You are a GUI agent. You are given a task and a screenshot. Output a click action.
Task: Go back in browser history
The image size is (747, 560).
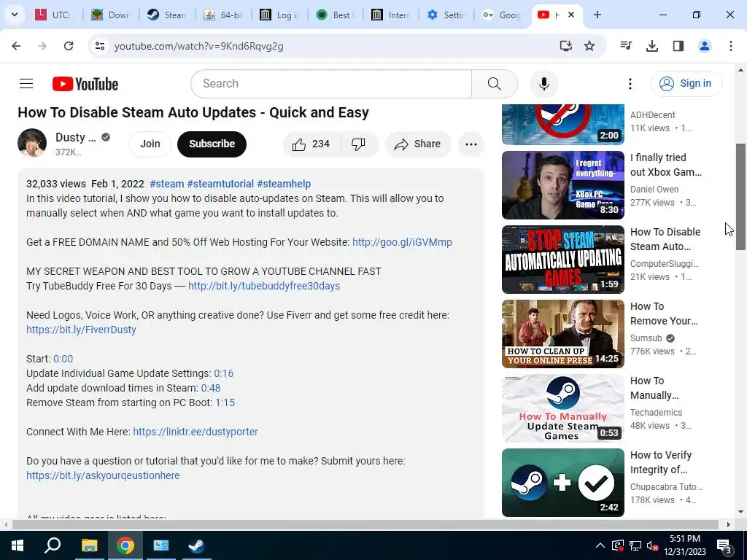click(x=16, y=46)
